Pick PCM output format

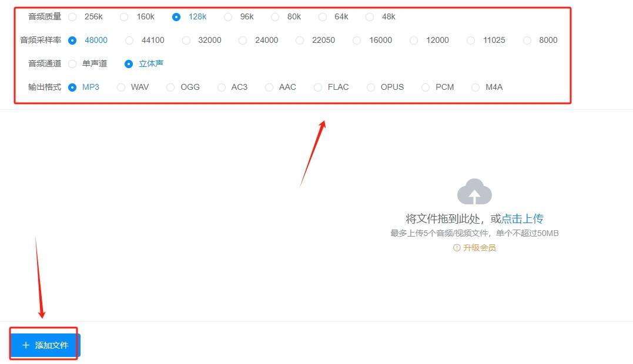click(425, 87)
